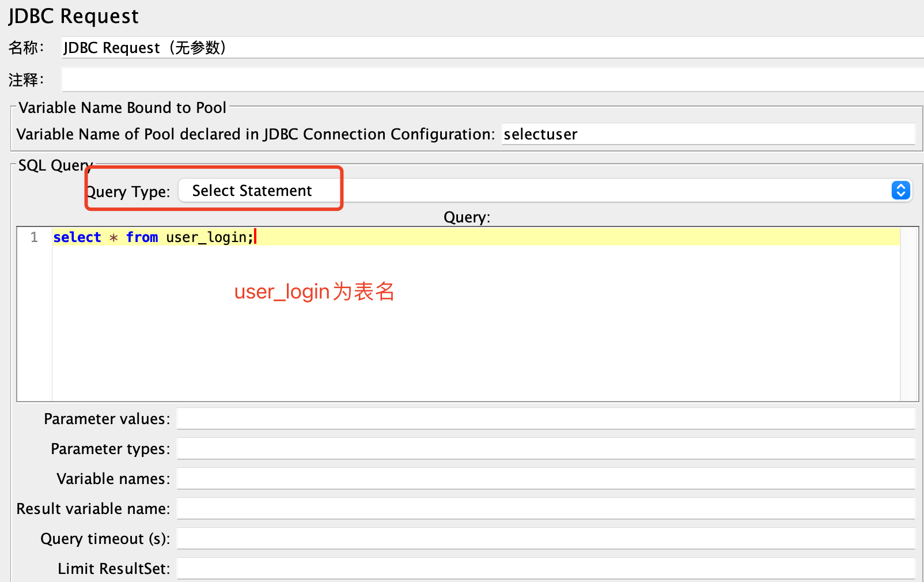Click line number 1 in editor gutter
Screen dimensions: 924x582
(x=35, y=237)
